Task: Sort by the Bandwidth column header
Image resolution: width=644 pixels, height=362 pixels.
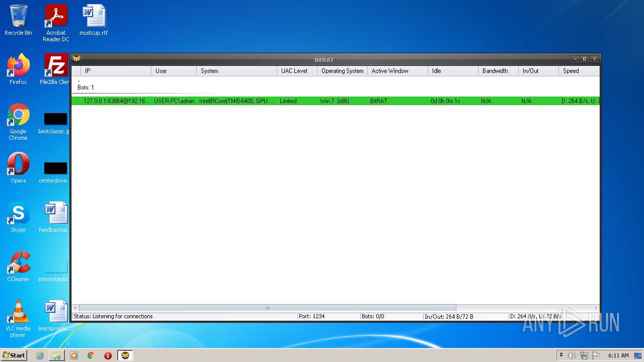Action: (498, 71)
